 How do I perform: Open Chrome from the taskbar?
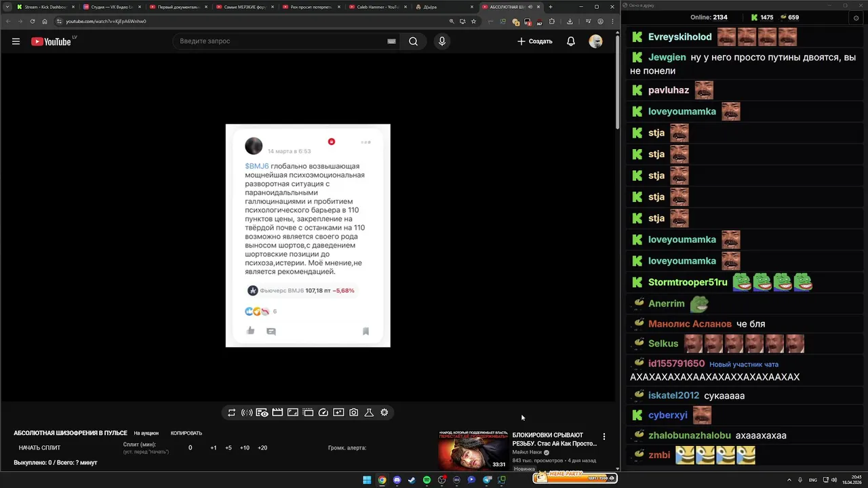point(382,480)
